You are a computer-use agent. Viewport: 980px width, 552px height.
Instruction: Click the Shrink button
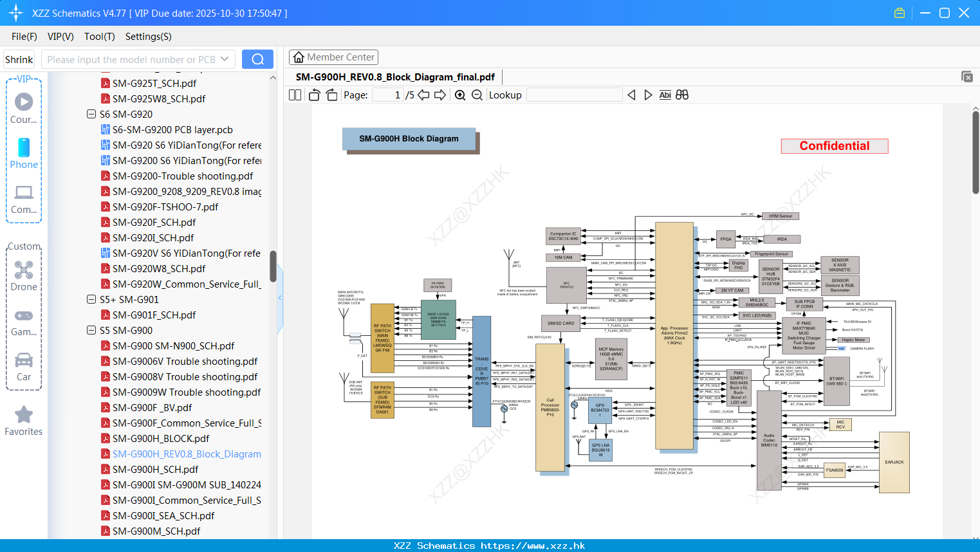click(x=19, y=59)
